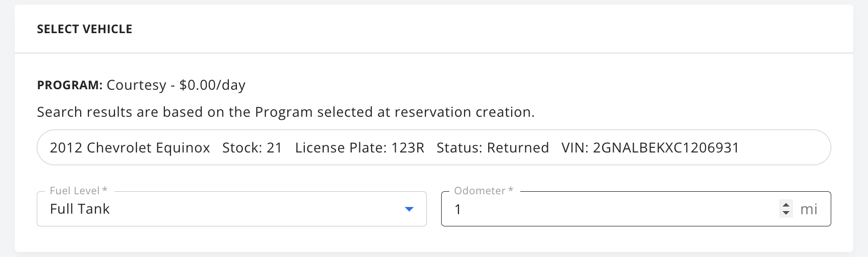Click the vehicle search field
The width and height of the screenshot is (868, 257).
pyautogui.click(x=434, y=147)
